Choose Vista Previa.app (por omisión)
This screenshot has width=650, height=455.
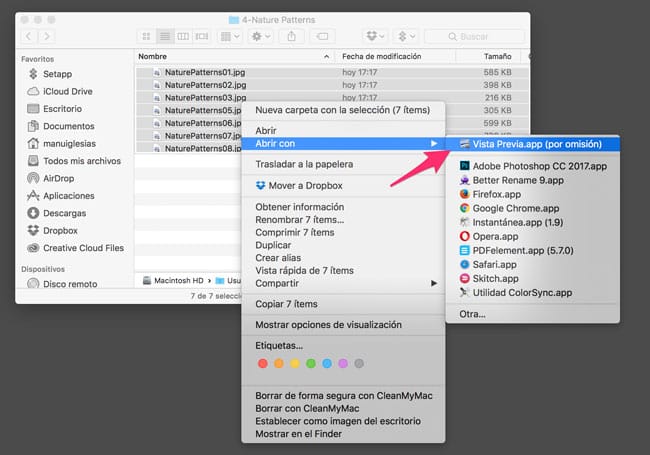(538, 144)
